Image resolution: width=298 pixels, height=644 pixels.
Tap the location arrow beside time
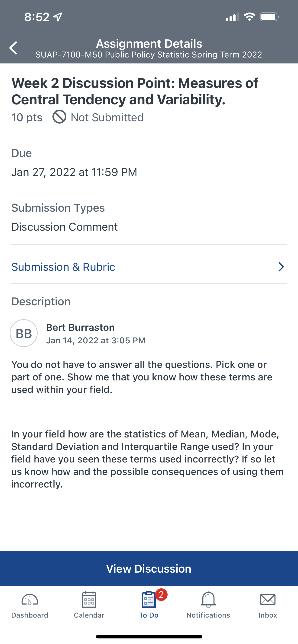tap(58, 17)
